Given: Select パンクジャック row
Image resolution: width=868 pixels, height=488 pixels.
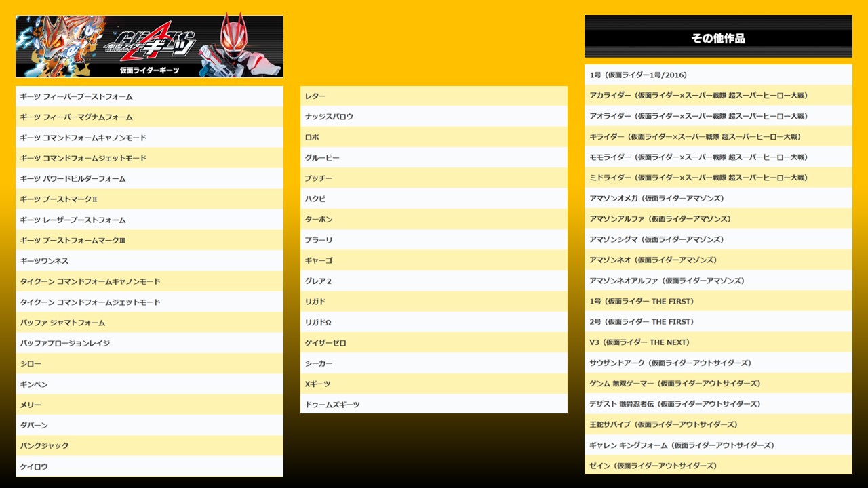Looking at the screenshot, I should (x=149, y=445).
